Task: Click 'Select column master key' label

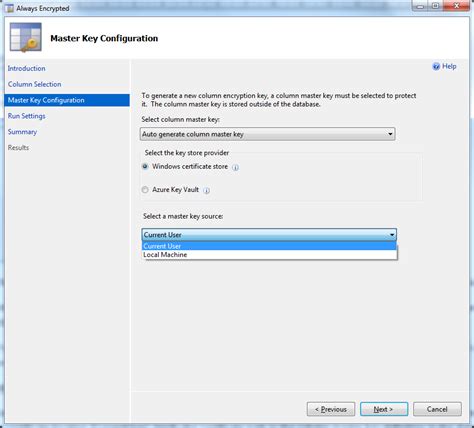Action: pyautogui.click(x=181, y=119)
